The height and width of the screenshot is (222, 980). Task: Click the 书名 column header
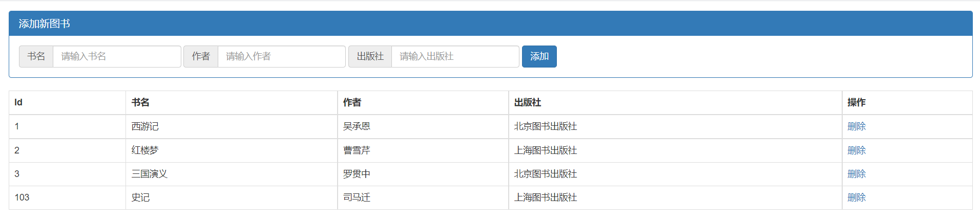click(x=232, y=103)
